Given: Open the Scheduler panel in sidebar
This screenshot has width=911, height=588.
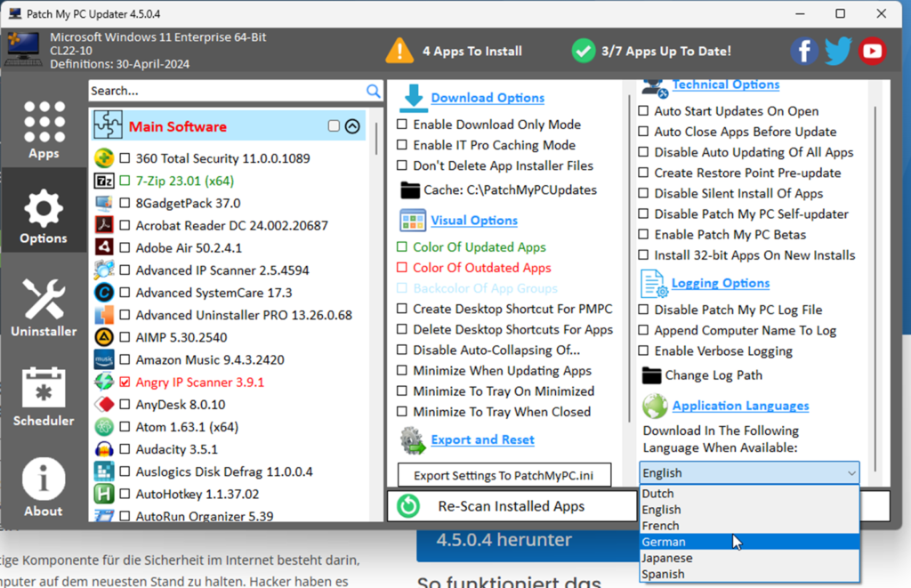Looking at the screenshot, I should [x=44, y=397].
